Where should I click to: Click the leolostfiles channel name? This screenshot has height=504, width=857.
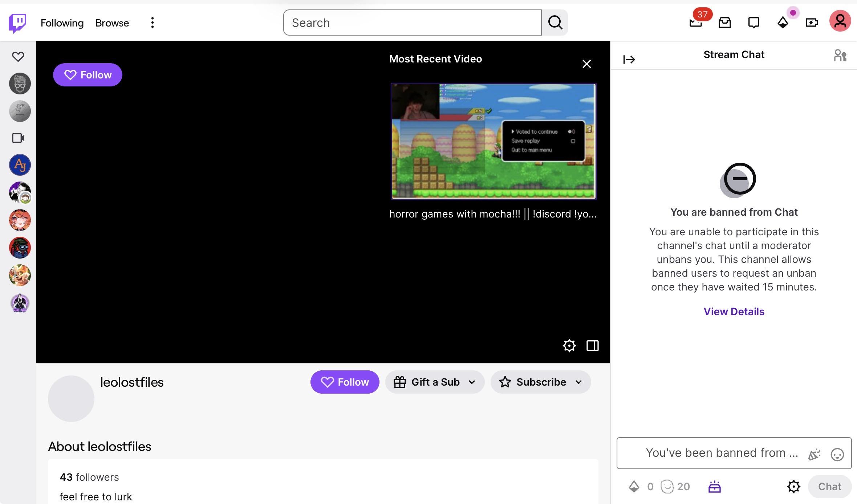coord(132,382)
